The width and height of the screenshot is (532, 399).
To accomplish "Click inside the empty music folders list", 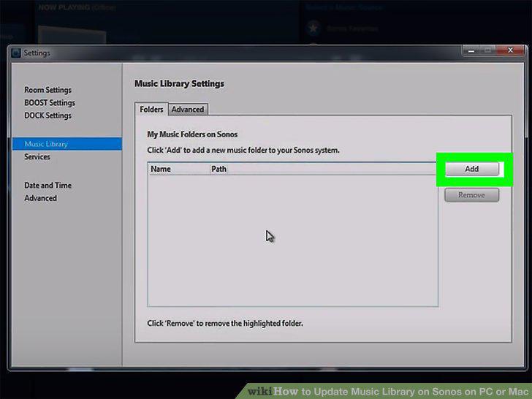I will click(293, 240).
